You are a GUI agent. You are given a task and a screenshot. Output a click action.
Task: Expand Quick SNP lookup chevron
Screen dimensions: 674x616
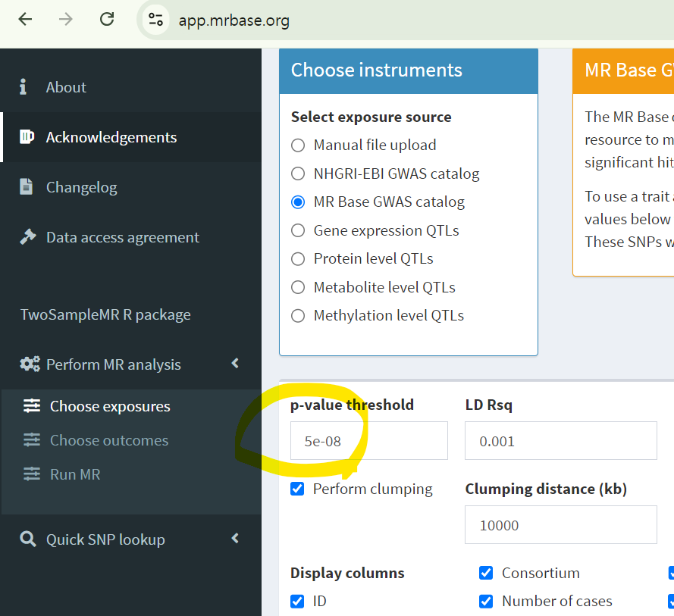[x=235, y=538]
